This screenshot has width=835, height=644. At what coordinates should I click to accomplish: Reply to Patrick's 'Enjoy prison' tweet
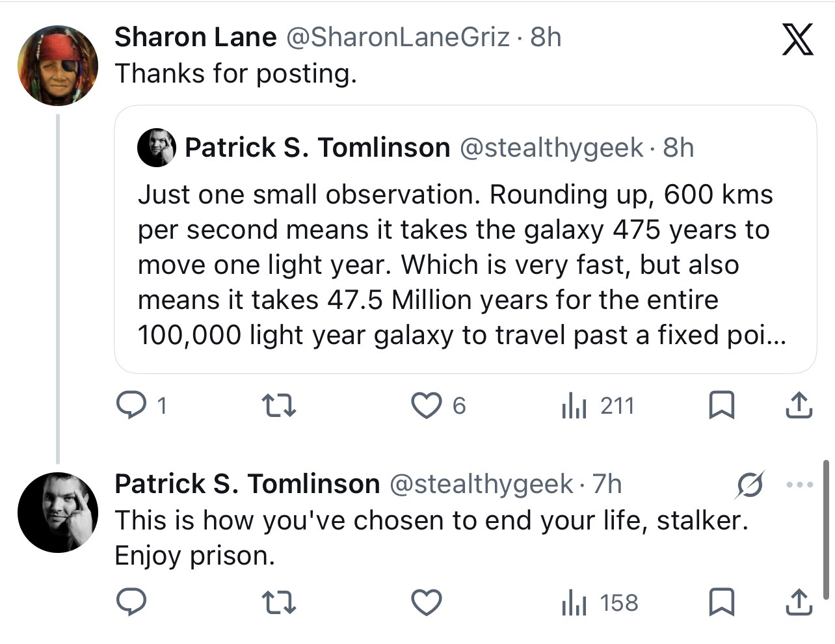(x=131, y=602)
